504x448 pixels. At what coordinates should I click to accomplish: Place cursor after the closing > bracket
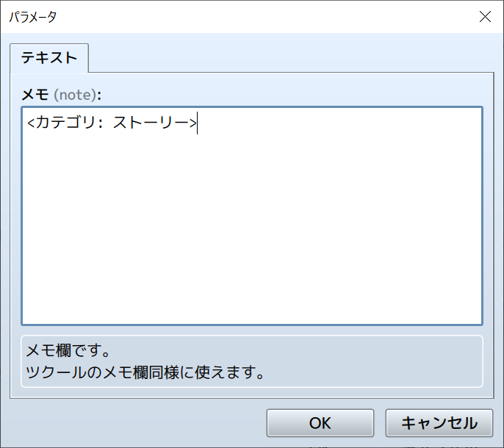197,123
